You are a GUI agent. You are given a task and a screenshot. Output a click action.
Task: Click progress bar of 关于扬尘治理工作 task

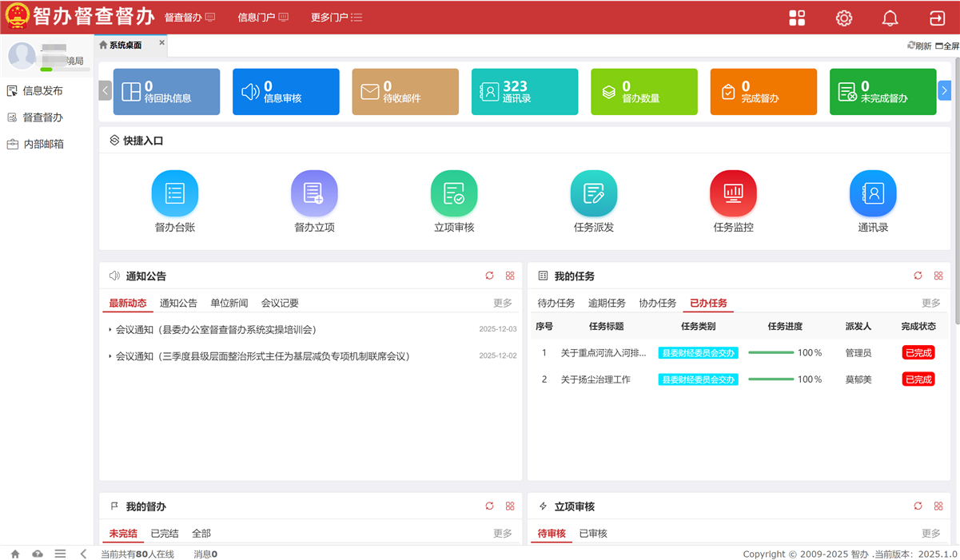[771, 379]
